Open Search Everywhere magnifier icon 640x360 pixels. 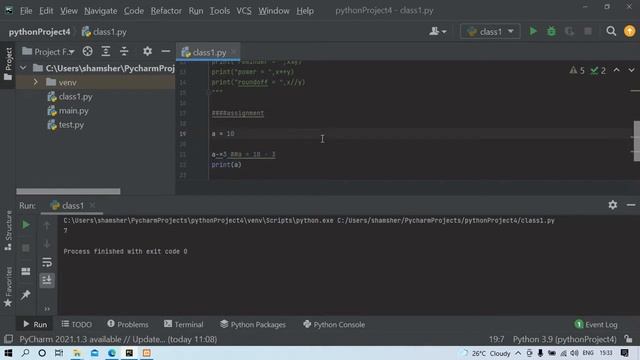[611, 31]
